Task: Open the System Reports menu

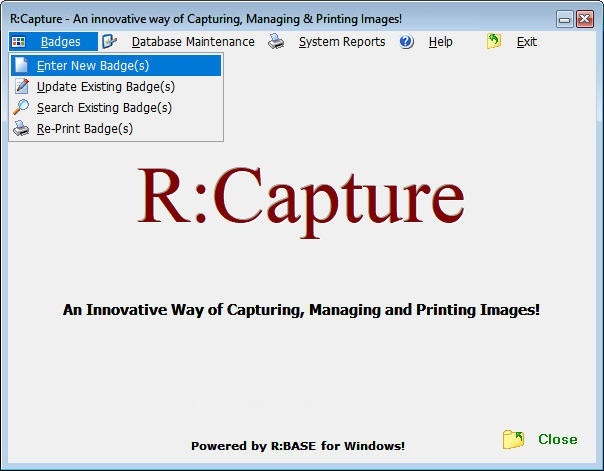Action: pyautogui.click(x=342, y=42)
